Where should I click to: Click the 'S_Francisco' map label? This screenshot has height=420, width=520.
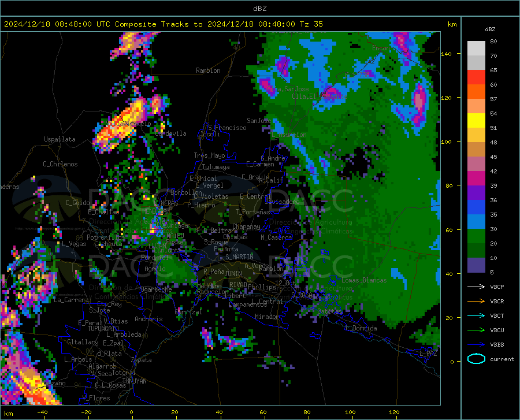[x=227, y=128]
